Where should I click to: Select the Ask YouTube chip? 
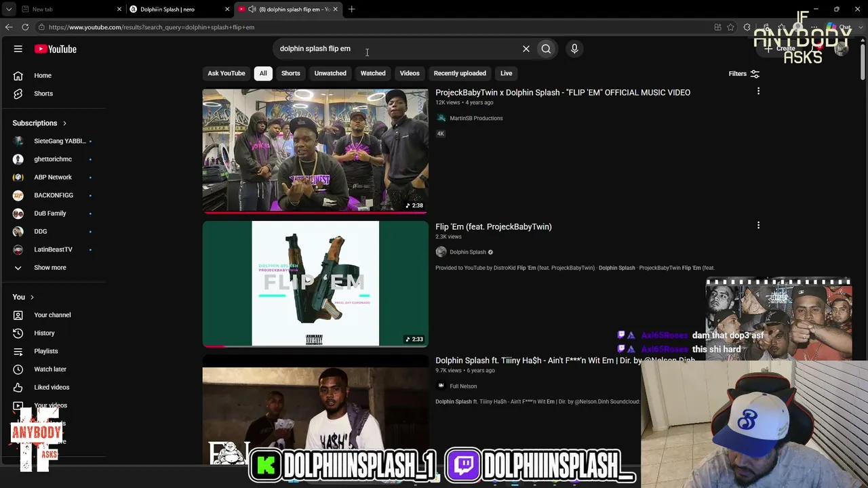(x=226, y=73)
